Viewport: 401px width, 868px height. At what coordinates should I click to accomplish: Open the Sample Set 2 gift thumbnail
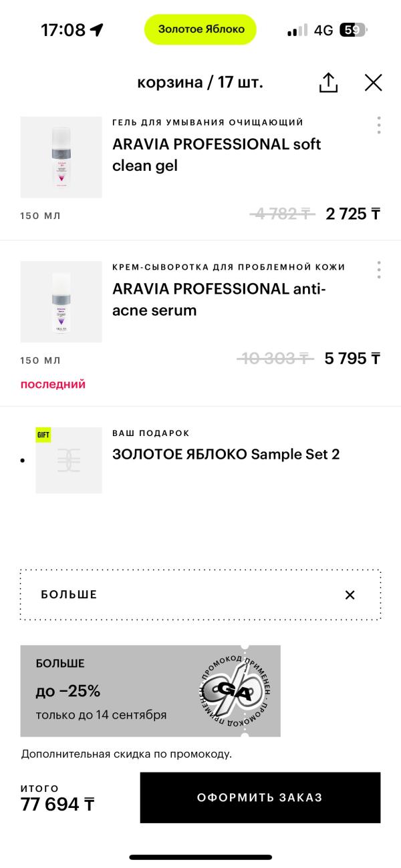pyautogui.click(x=69, y=461)
